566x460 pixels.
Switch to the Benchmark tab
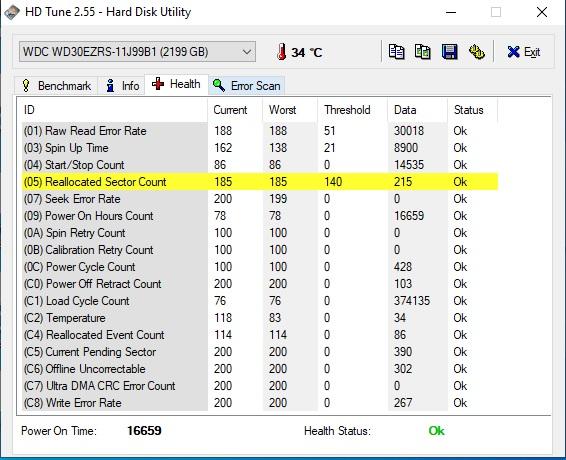tap(56, 86)
